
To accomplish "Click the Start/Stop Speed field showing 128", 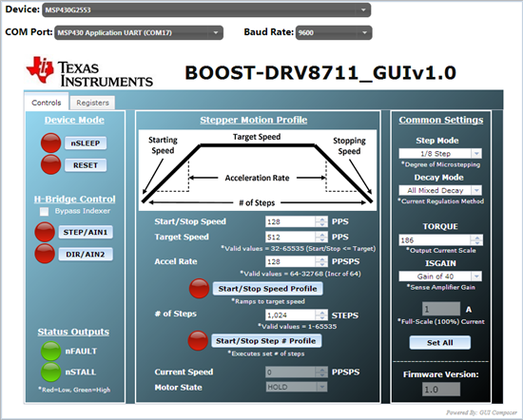I will tap(291, 221).
